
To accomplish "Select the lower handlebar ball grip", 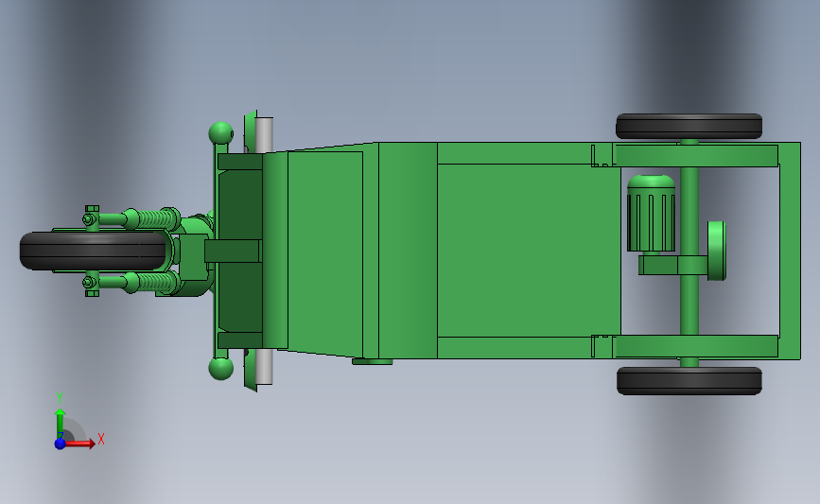I will coord(220,369).
